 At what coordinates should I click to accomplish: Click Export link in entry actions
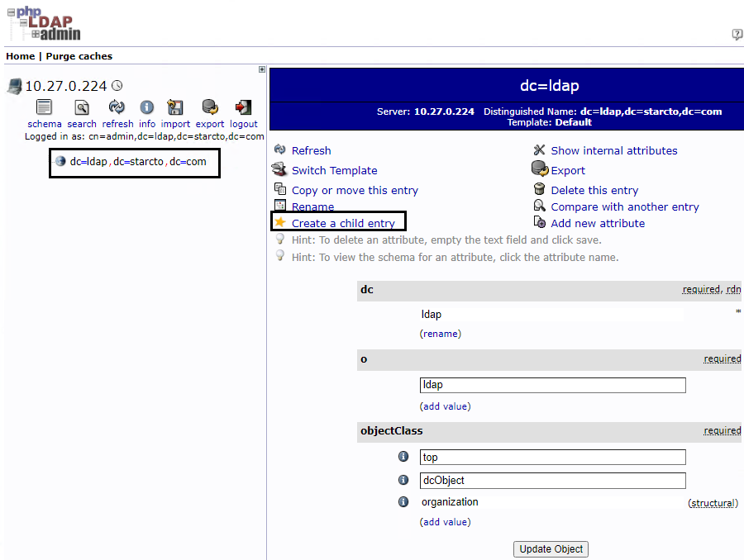pyautogui.click(x=568, y=171)
